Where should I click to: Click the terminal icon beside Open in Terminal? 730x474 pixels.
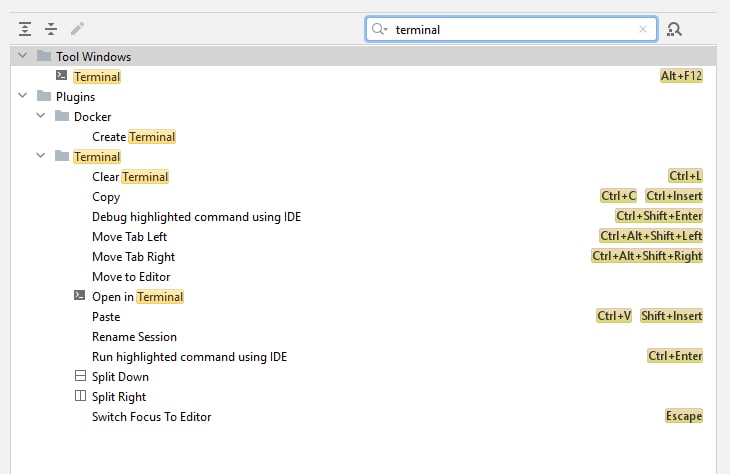pos(80,295)
